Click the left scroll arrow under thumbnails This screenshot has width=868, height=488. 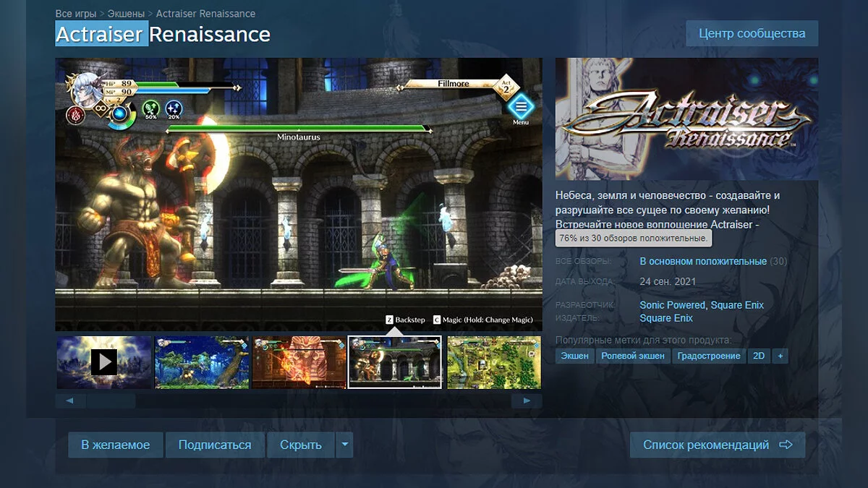pyautogui.click(x=70, y=401)
